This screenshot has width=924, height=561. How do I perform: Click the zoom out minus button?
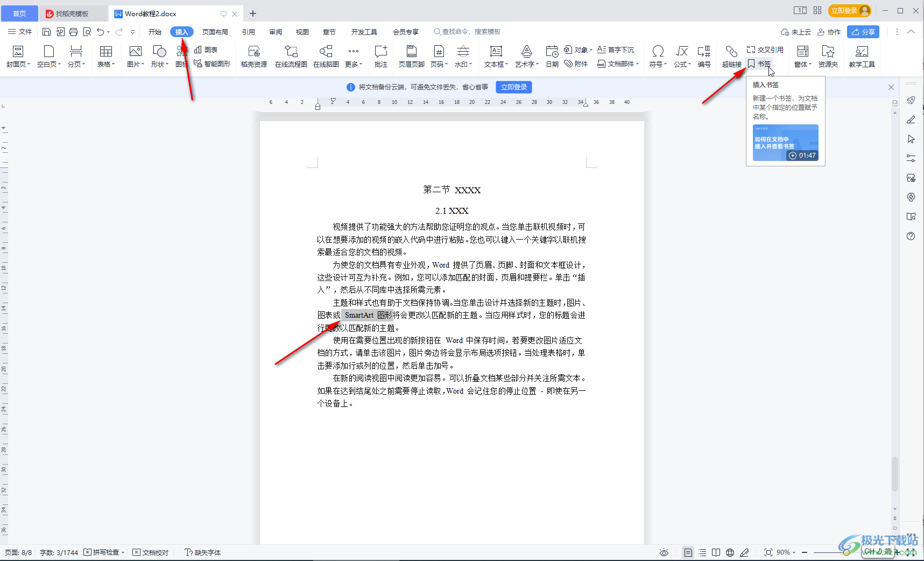(x=805, y=552)
